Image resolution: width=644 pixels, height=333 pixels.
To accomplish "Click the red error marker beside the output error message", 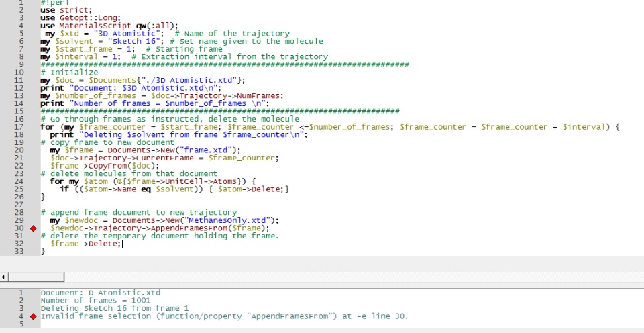I will [34, 317].
